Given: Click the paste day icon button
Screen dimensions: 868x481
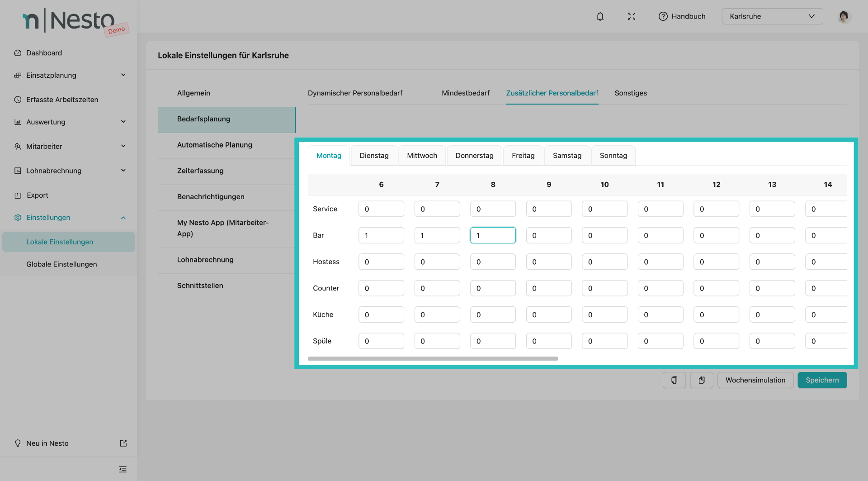Looking at the screenshot, I should pos(702,380).
